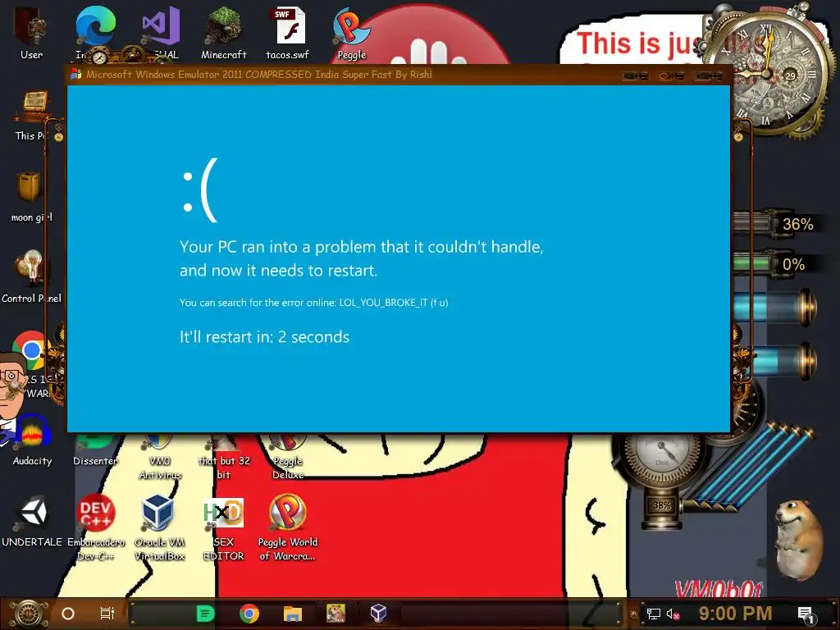Screen dimensions: 840x630
Task: Click the LOL_YOU_BROKE_IT error code text
Action: tap(383, 303)
